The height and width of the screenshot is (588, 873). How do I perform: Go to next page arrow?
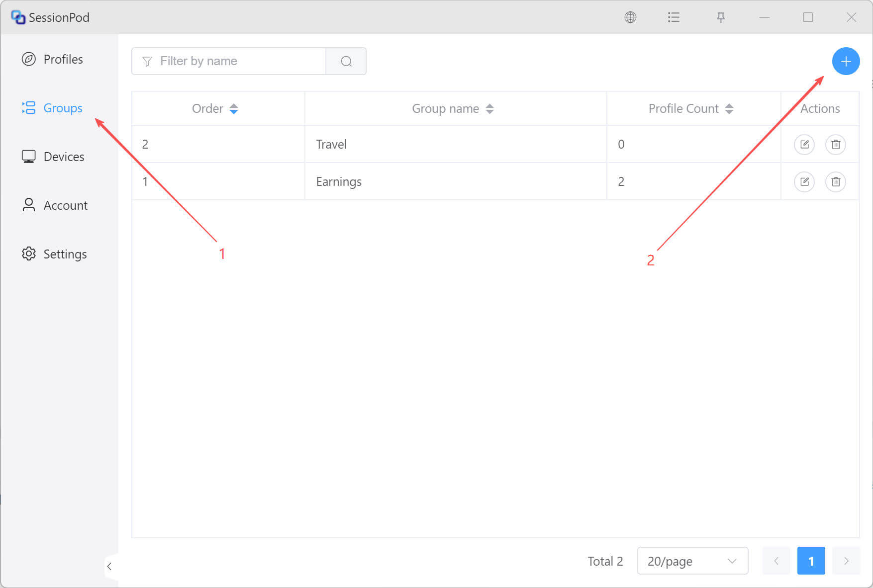[x=846, y=561]
